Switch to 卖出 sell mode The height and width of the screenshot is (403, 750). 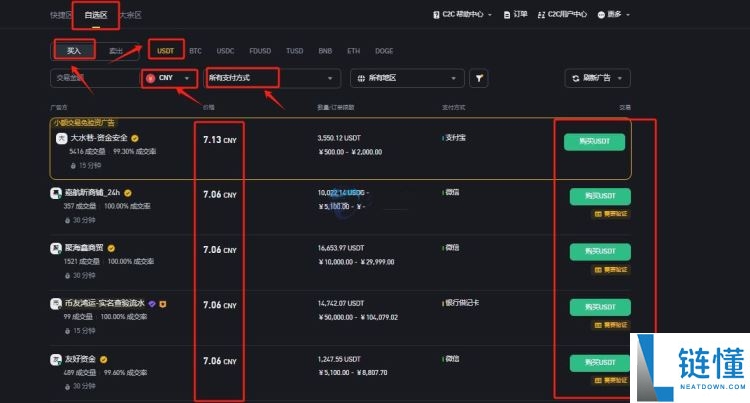tap(116, 51)
